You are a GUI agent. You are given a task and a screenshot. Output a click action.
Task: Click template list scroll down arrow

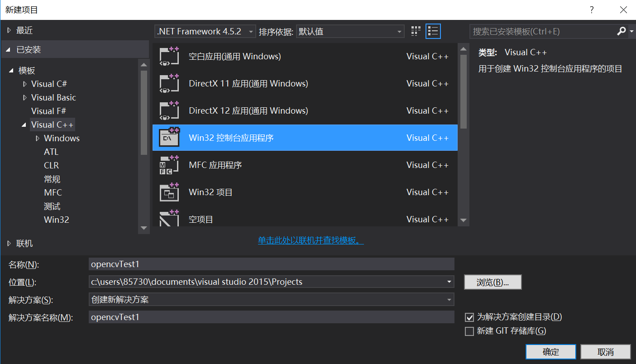click(x=463, y=220)
